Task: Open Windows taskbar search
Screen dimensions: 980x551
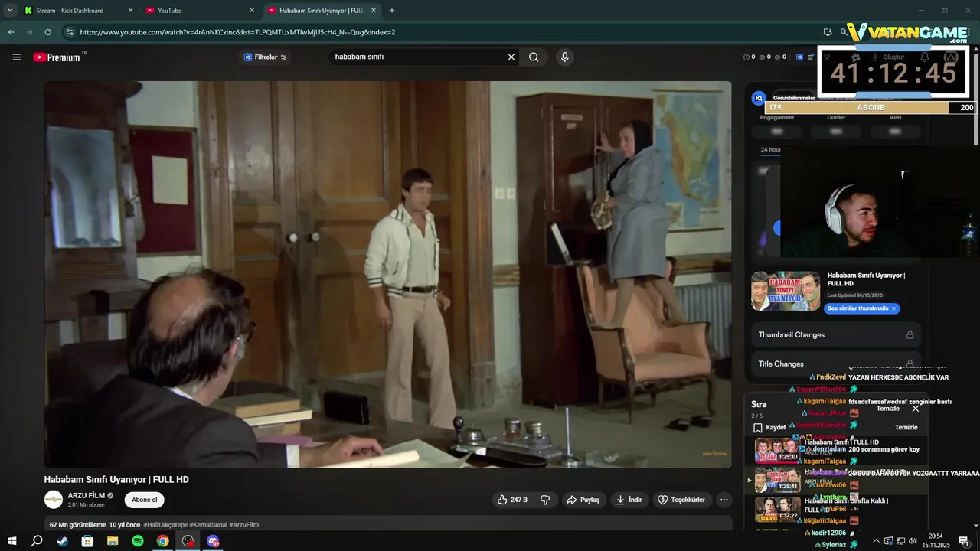Action: [x=37, y=541]
